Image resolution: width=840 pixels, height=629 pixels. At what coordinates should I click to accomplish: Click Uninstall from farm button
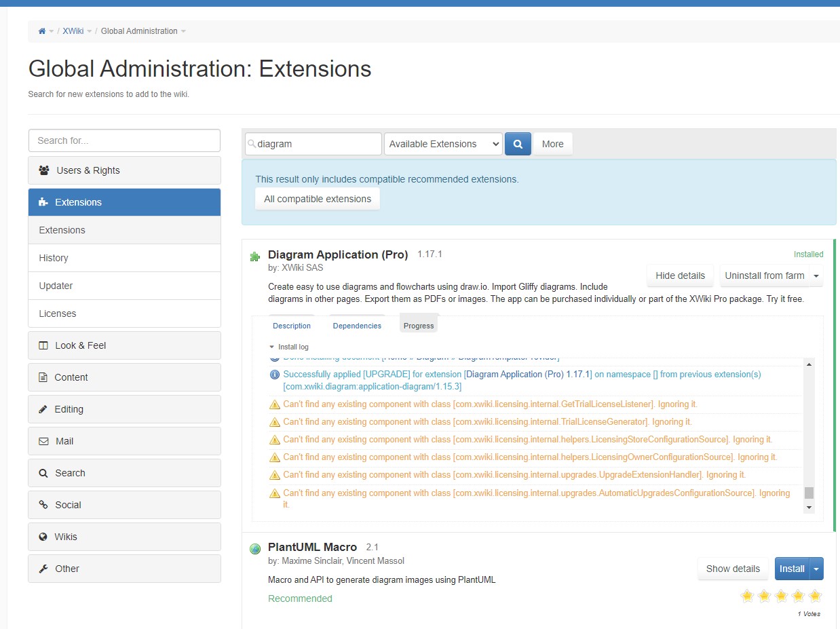[x=765, y=275]
